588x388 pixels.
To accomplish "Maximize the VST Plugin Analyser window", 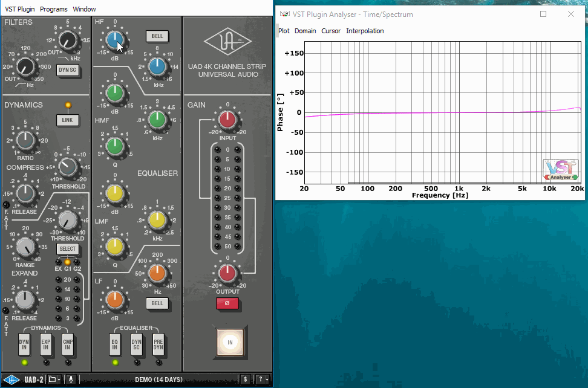I will click(543, 14).
